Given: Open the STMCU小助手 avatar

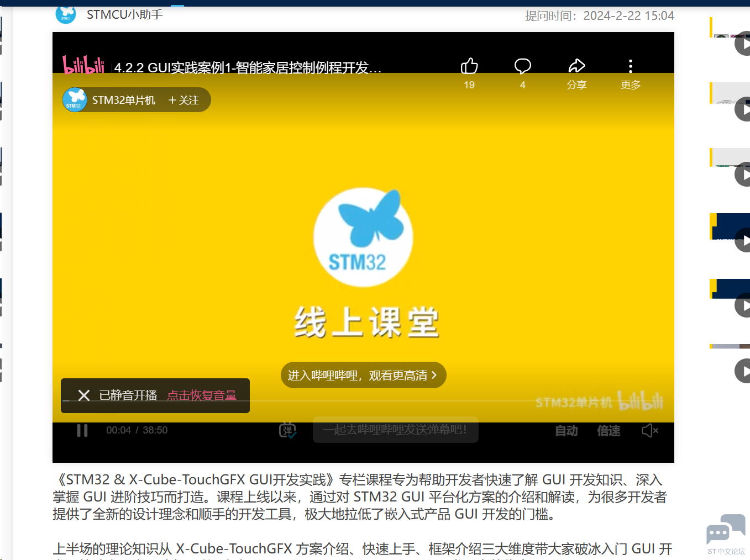Looking at the screenshot, I should coord(66,14).
